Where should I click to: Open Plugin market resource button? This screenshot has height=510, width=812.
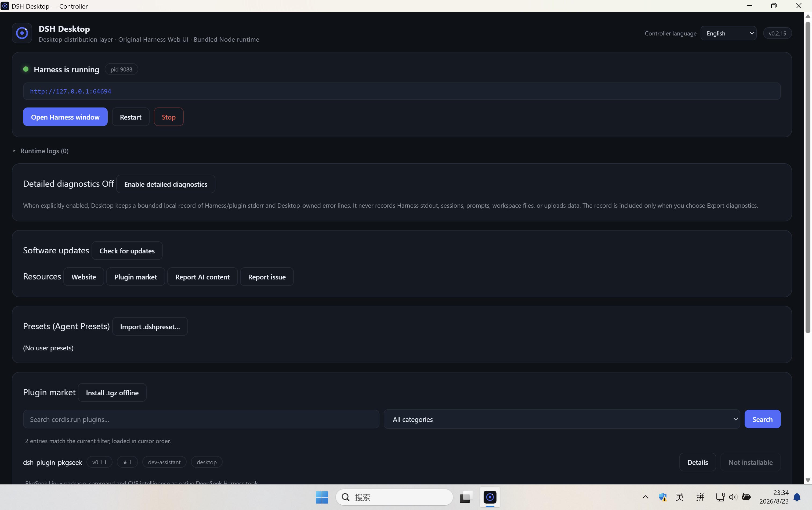pyautogui.click(x=136, y=276)
